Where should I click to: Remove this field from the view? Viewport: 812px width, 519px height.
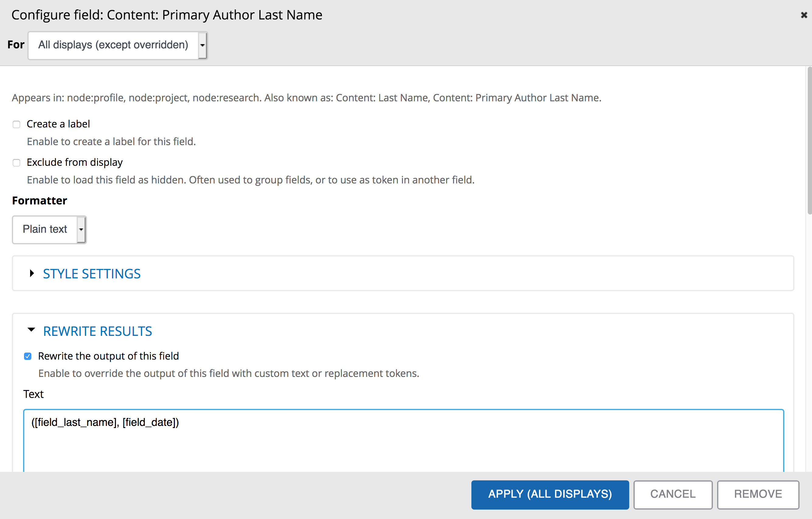(758, 494)
